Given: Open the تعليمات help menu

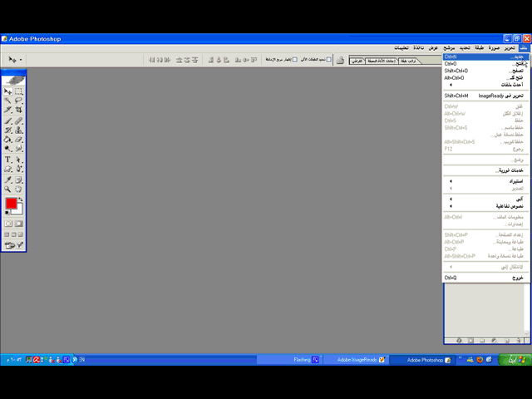Looking at the screenshot, I should pyautogui.click(x=401, y=48).
